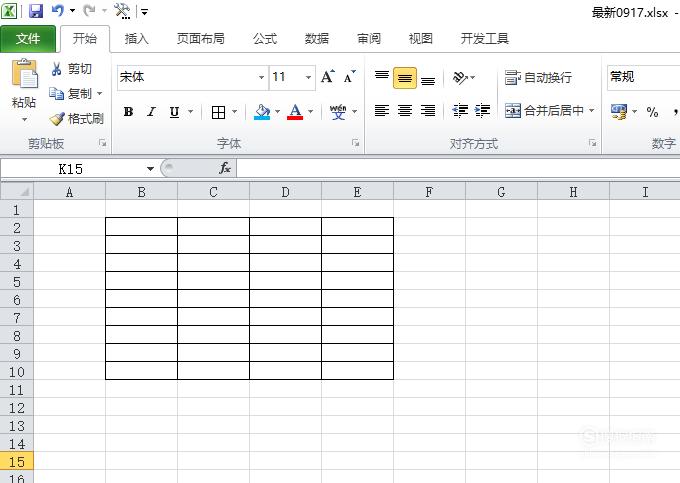Open Customize Quick Access Toolbar dropdown
The image size is (680, 483).
(x=144, y=12)
